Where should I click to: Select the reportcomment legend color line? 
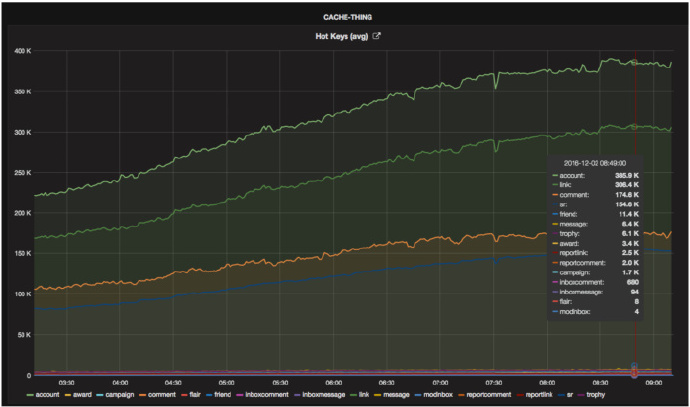point(461,395)
